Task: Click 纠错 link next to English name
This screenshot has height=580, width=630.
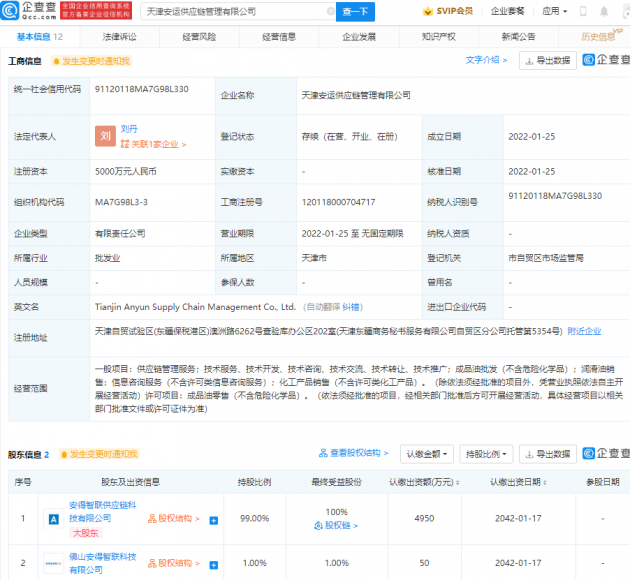Action: (x=351, y=307)
